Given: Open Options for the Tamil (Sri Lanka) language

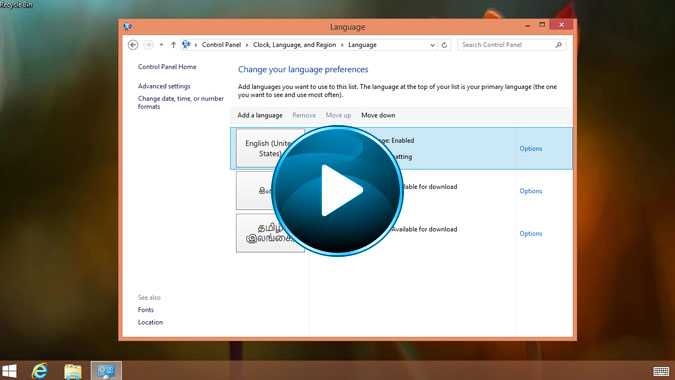Looking at the screenshot, I should [531, 234].
